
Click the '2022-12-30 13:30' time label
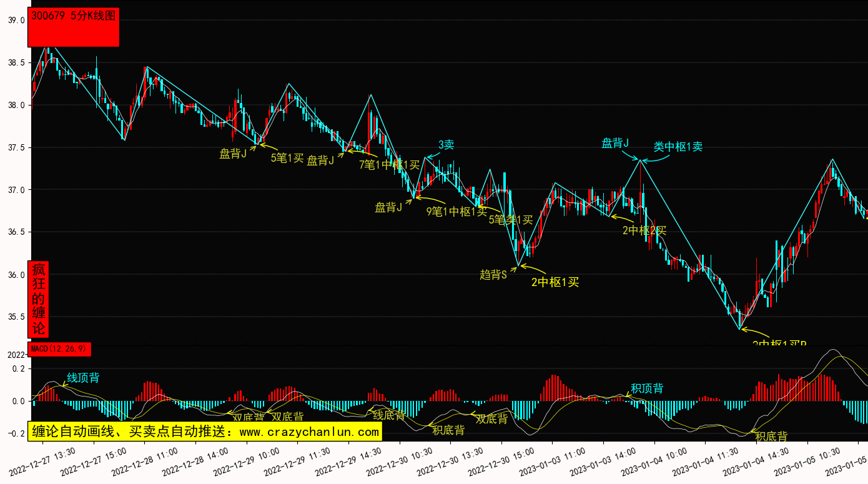tap(450, 462)
